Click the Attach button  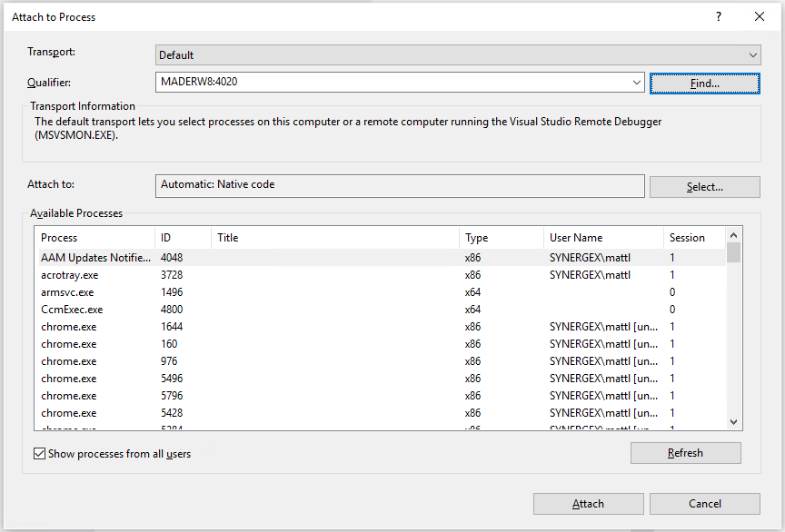click(x=588, y=504)
